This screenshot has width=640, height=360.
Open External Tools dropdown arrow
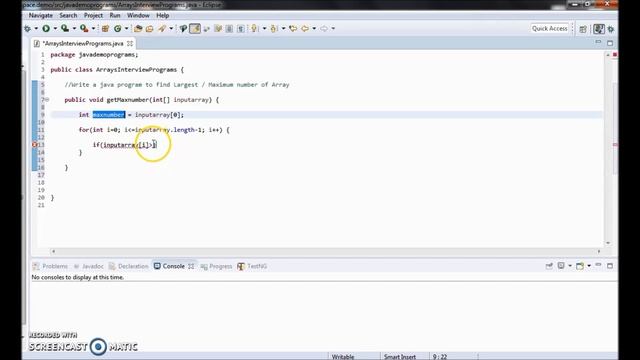93,29
